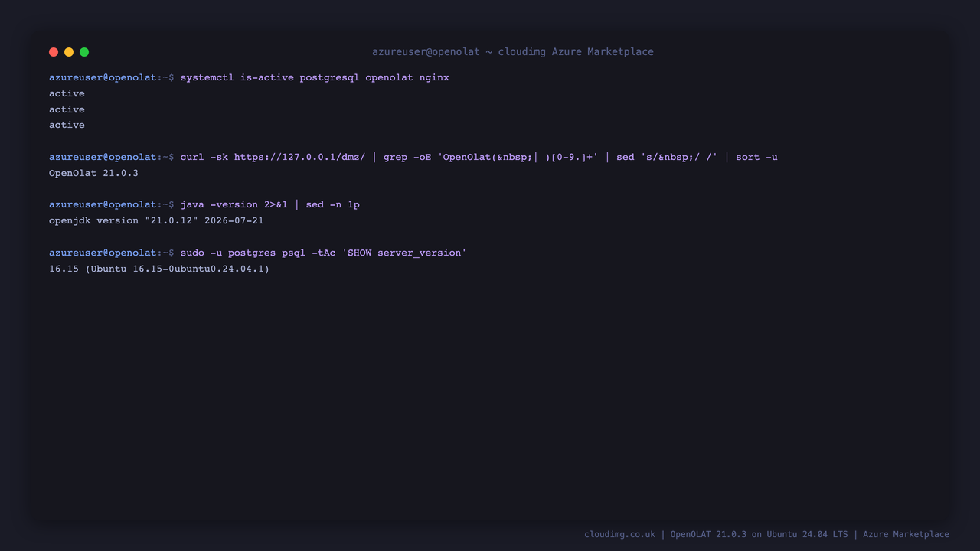
Task: Click the third 'active' output line
Action: pos(67,125)
